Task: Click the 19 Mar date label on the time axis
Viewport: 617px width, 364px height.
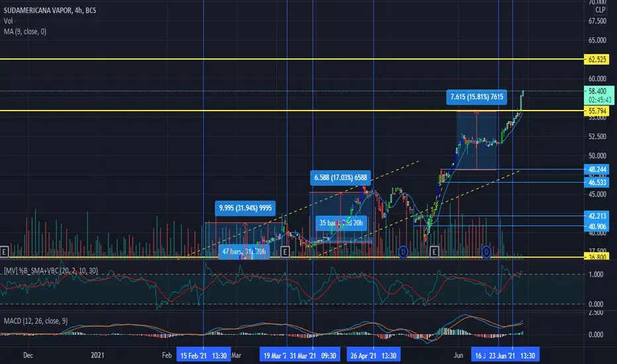Action: [274, 356]
